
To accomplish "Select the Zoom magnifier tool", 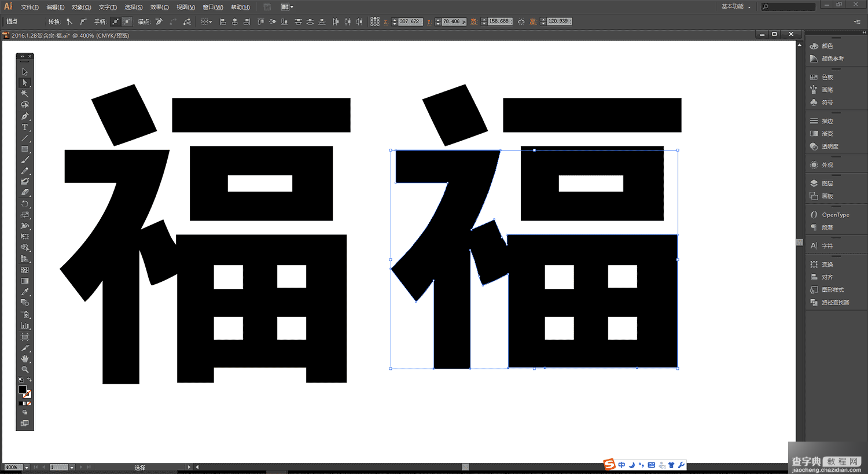I will click(x=25, y=369).
